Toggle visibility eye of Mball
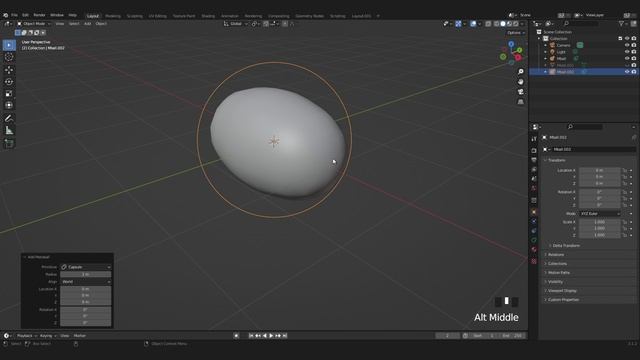640x360 pixels. (627, 58)
